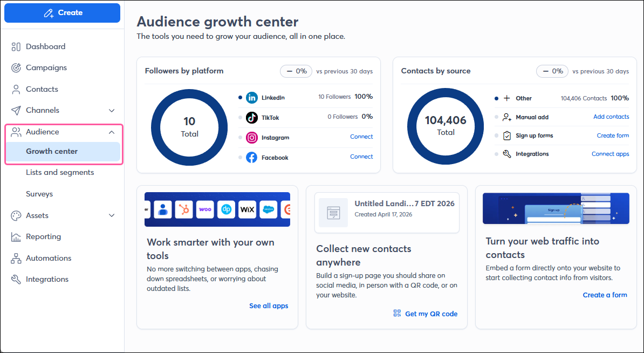
Task: Click 'Created April 17, 2026' text
Action: tap(383, 214)
